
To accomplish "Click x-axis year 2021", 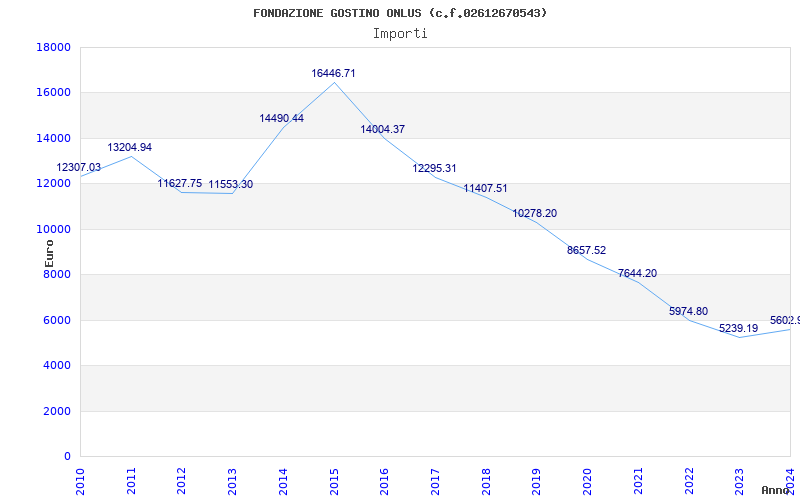I will pos(638,481).
